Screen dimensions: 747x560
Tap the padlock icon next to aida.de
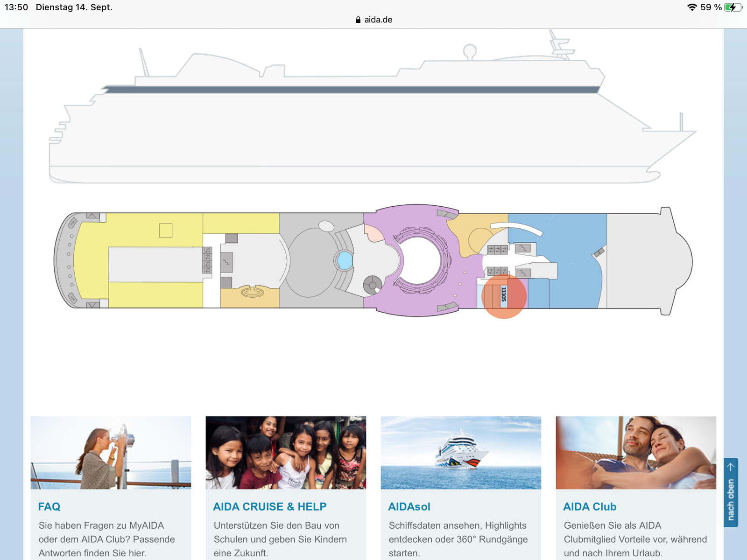[358, 20]
